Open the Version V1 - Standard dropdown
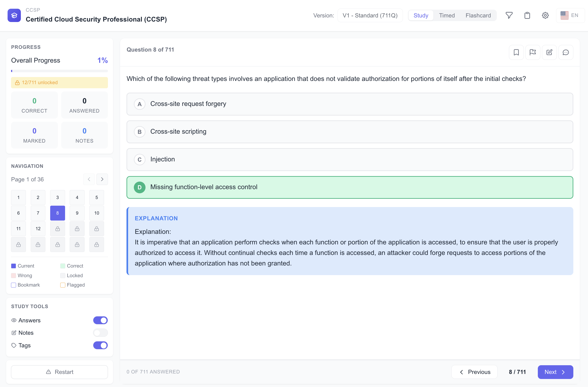 tap(370, 15)
